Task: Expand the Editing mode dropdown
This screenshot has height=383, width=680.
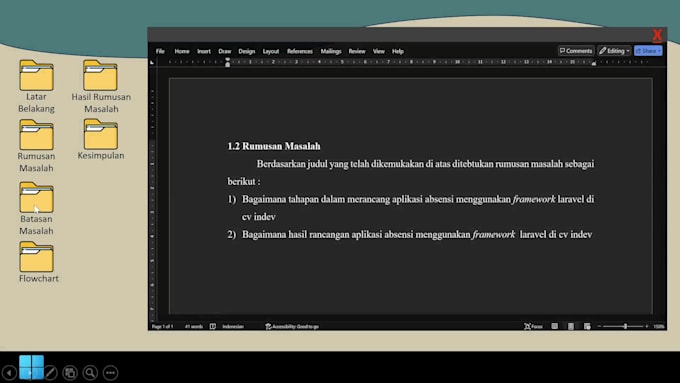Action: pos(614,51)
